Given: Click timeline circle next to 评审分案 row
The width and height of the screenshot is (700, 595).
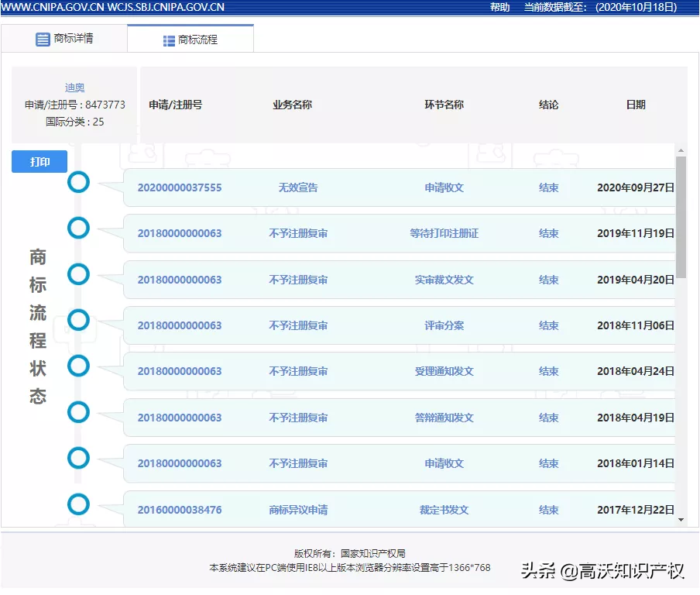Looking at the screenshot, I should (78, 320).
